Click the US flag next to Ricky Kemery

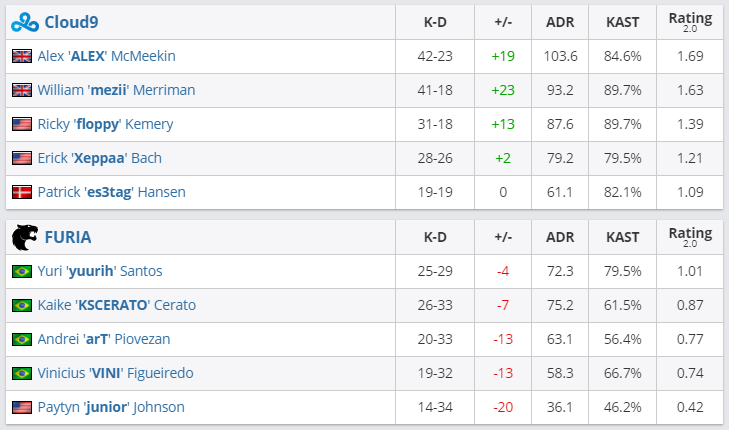tap(22, 124)
